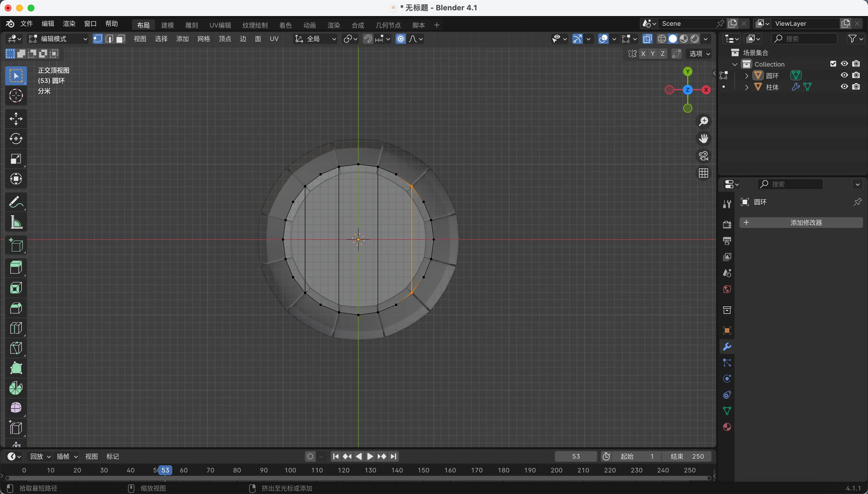
Task: Switch to the UV编辑 workspace tab
Action: [x=220, y=25]
